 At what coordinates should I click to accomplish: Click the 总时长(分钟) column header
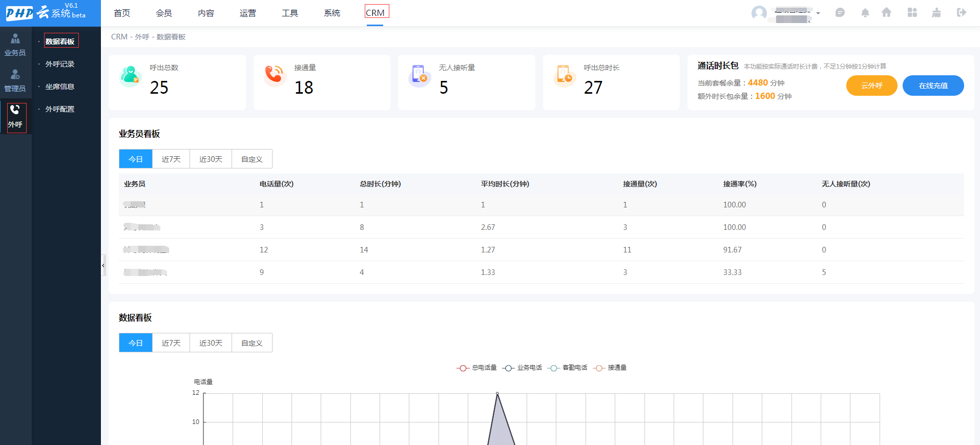pyautogui.click(x=380, y=184)
